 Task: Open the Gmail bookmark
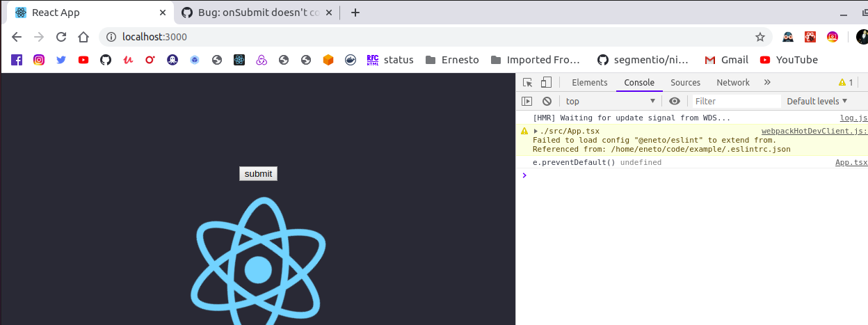[726, 60]
